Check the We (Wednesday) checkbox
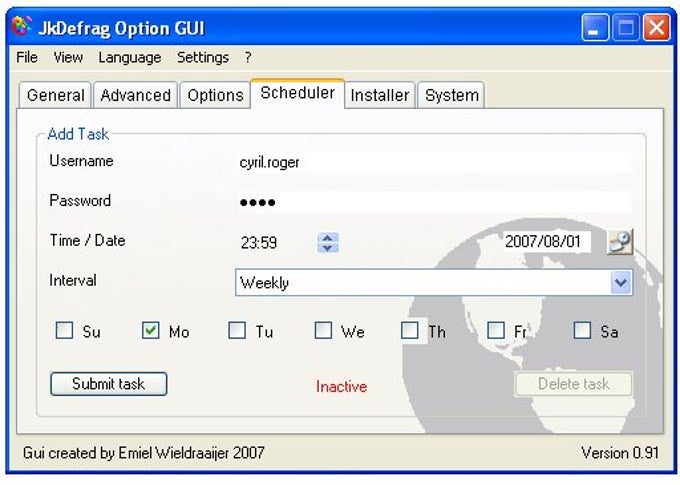The image size is (680, 485). [x=323, y=330]
